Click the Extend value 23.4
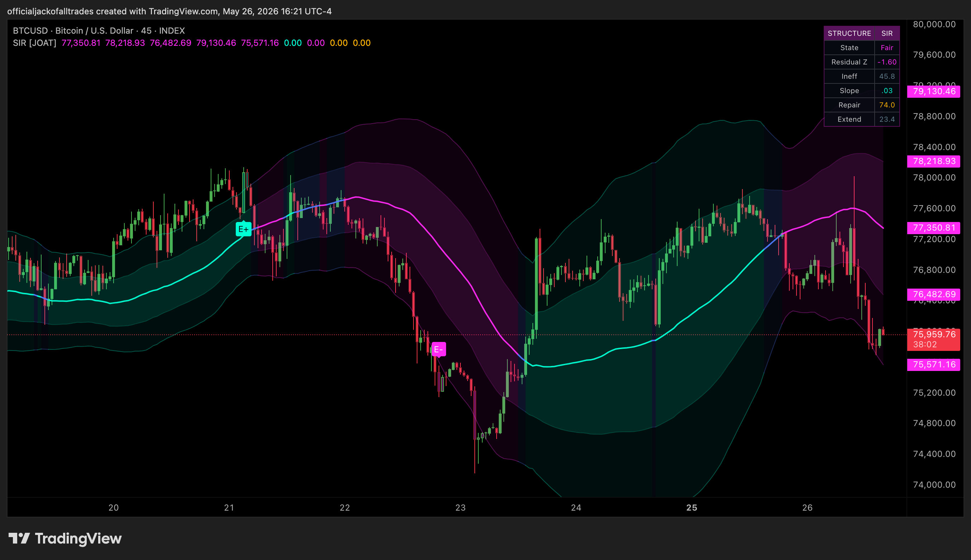Image resolution: width=971 pixels, height=560 pixels. [887, 119]
